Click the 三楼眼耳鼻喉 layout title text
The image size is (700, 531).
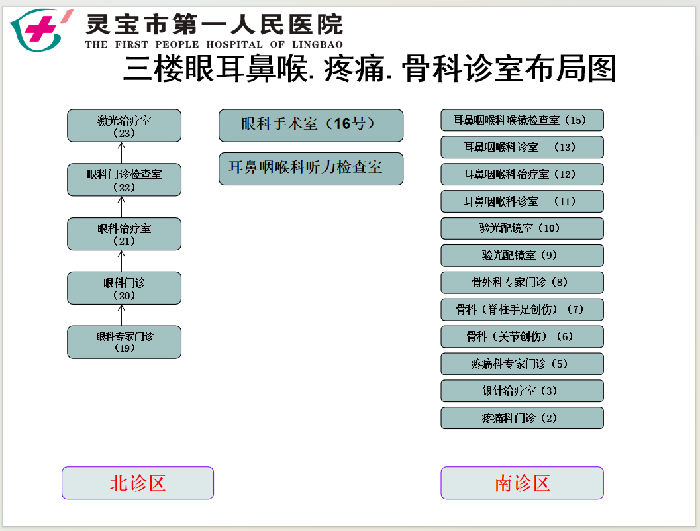(369, 68)
